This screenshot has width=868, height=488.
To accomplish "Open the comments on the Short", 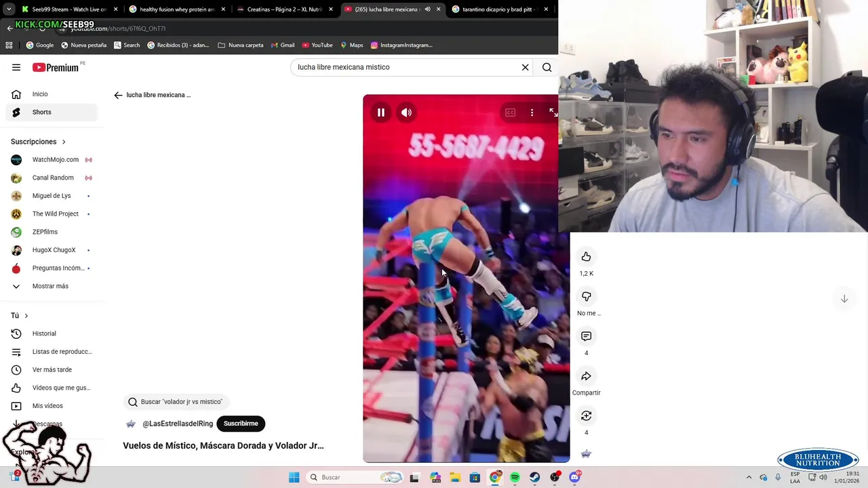I will tap(586, 336).
